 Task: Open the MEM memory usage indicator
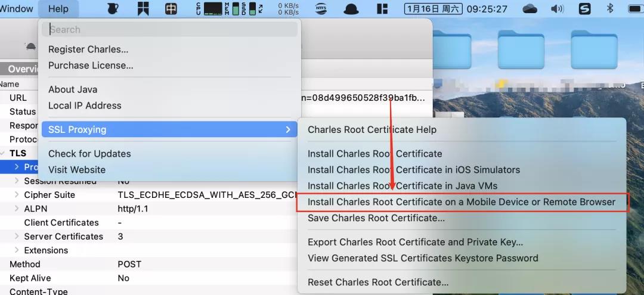(232, 8)
